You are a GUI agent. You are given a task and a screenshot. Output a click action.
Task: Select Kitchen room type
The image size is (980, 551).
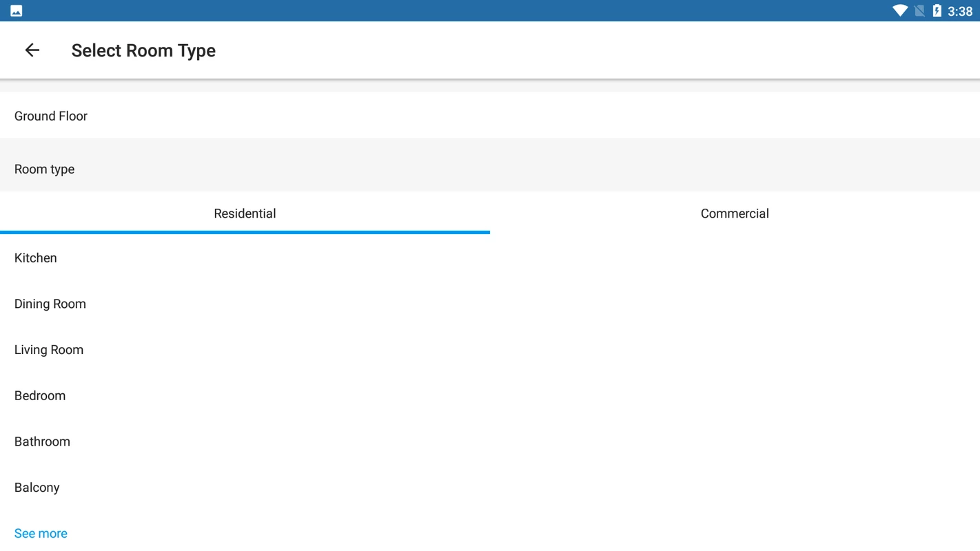[x=490, y=258]
